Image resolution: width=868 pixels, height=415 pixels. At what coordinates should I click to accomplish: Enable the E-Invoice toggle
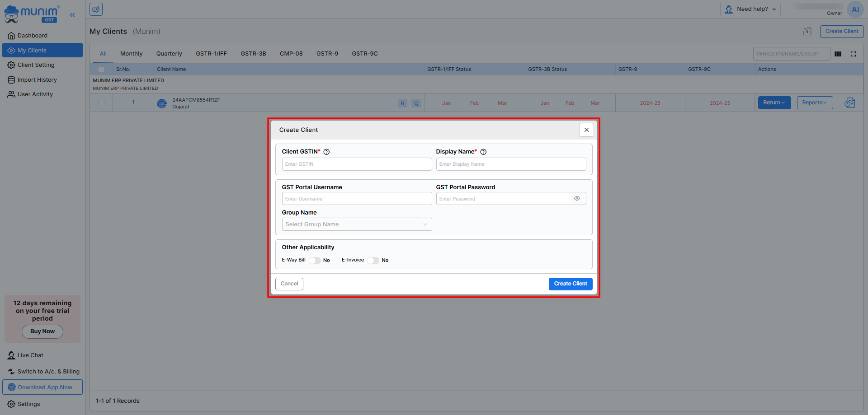click(x=373, y=260)
